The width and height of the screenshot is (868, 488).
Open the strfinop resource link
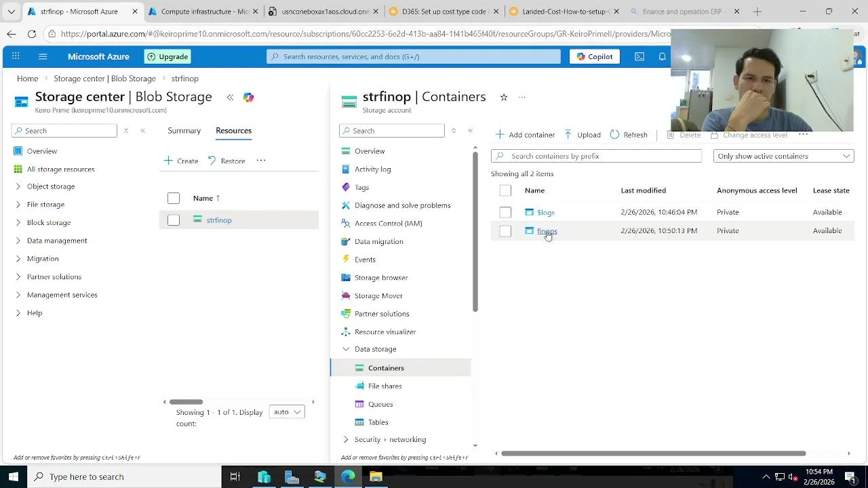[219, 220]
